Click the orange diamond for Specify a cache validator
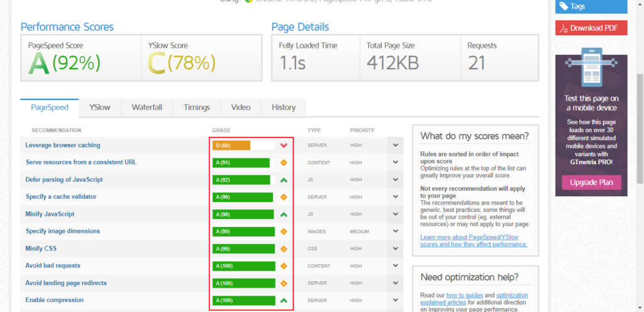644x312 pixels. pyautogui.click(x=284, y=197)
